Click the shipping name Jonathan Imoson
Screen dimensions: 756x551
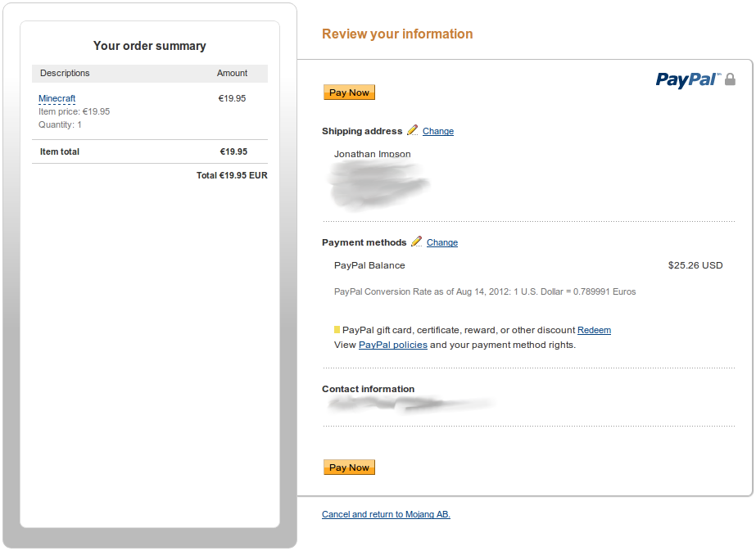[x=373, y=154]
